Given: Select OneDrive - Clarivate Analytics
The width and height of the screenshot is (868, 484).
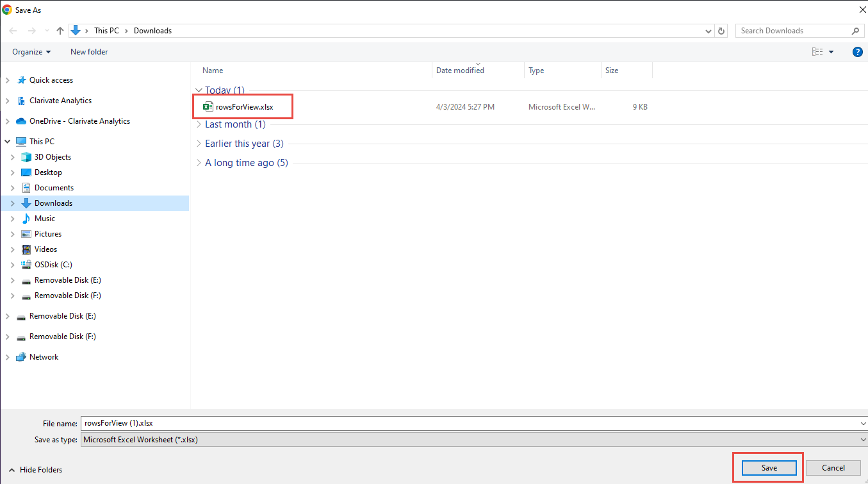Looking at the screenshot, I should click(x=79, y=121).
